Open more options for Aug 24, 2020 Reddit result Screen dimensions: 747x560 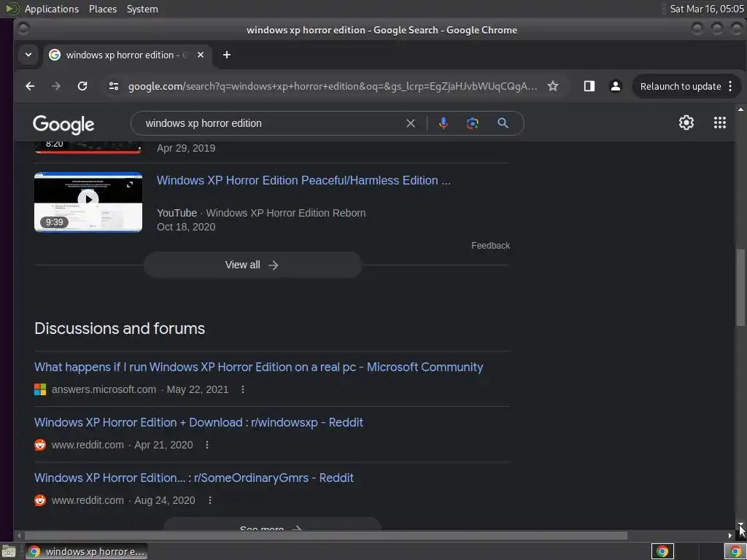tap(209, 500)
